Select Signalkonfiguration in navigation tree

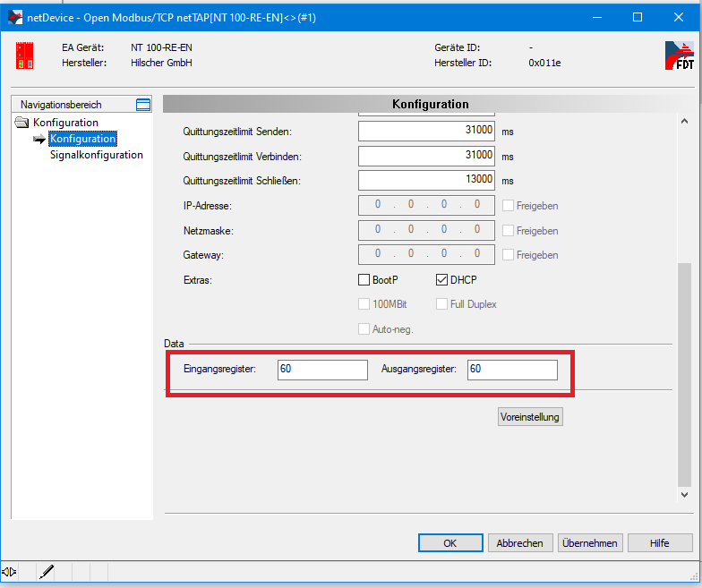click(x=96, y=155)
